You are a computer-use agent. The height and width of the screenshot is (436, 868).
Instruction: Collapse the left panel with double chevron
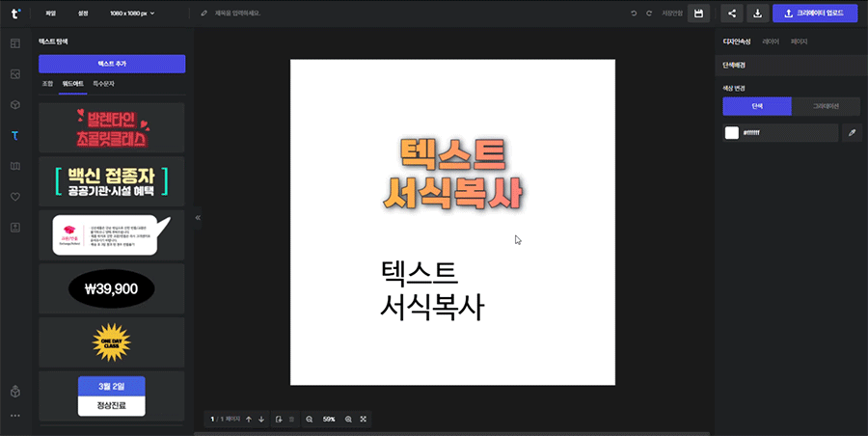[198, 218]
